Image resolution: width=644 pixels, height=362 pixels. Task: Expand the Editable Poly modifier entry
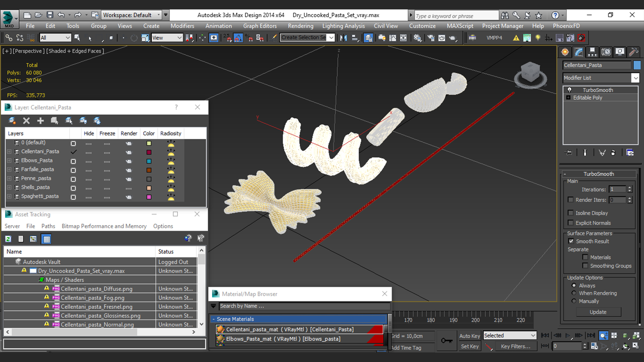[x=568, y=98]
